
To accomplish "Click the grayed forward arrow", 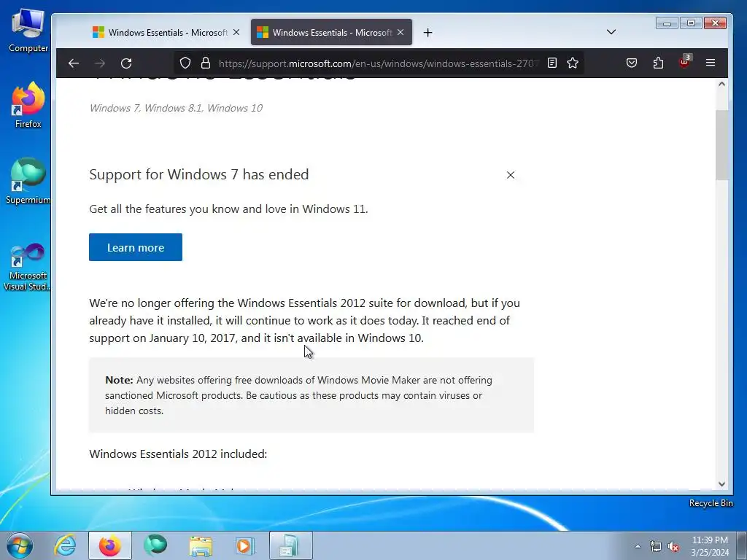I will (99, 63).
